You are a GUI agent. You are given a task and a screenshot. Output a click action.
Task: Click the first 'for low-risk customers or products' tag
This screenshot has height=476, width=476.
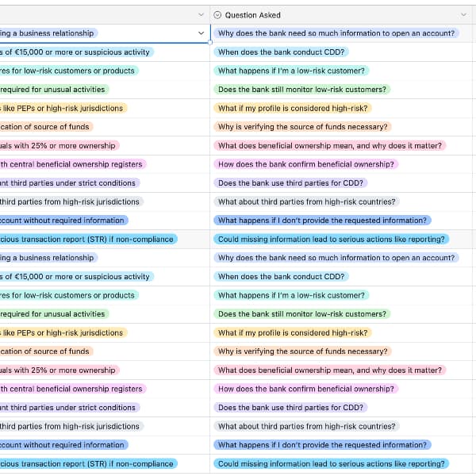point(69,71)
